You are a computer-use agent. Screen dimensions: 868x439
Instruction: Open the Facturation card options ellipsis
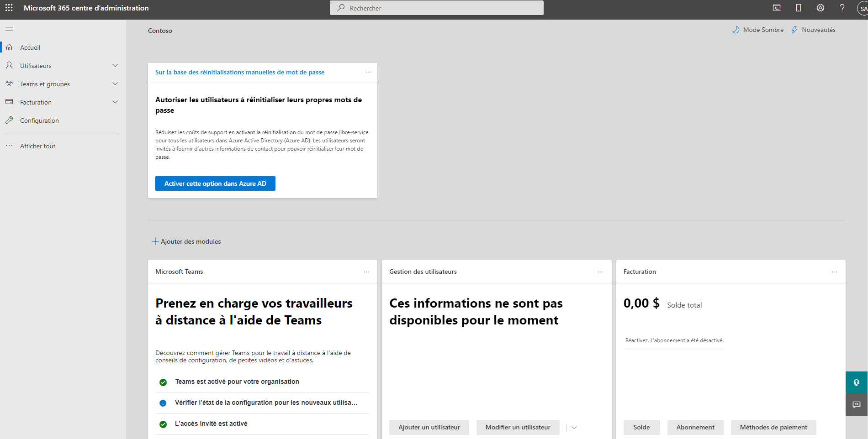click(x=835, y=272)
